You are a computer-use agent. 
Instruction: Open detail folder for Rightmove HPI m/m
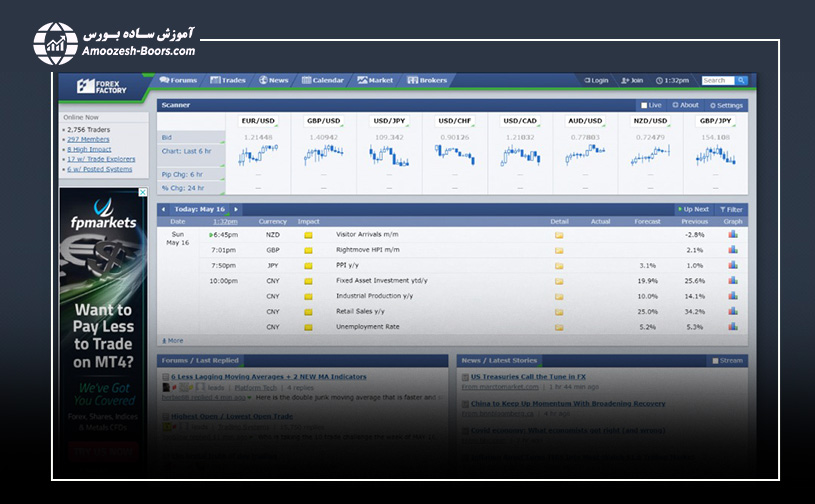pos(559,250)
